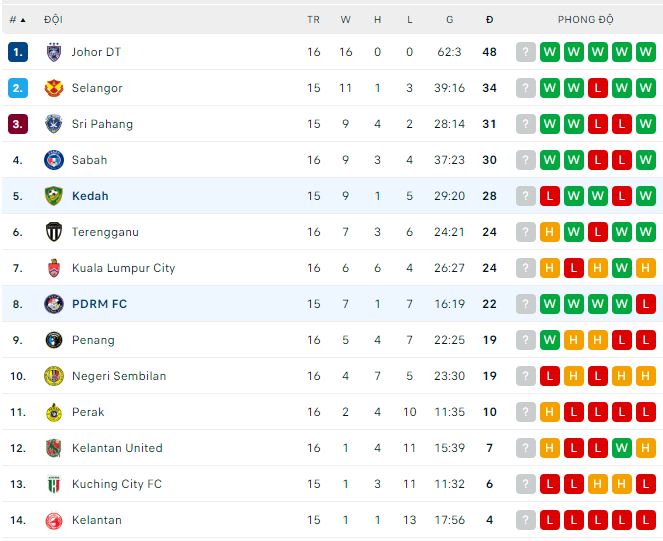This screenshot has height=541, width=663.
Task: Click the Terengganu club crest
Action: tap(54, 232)
